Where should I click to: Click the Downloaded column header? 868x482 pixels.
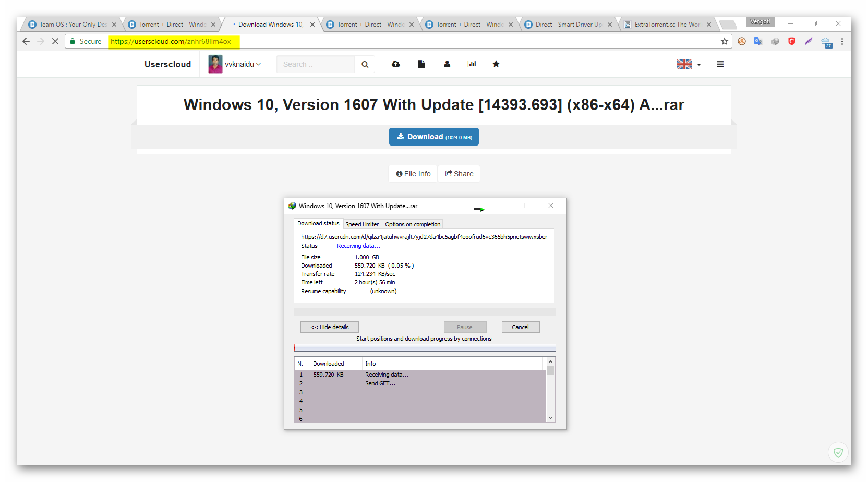pos(336,364)
